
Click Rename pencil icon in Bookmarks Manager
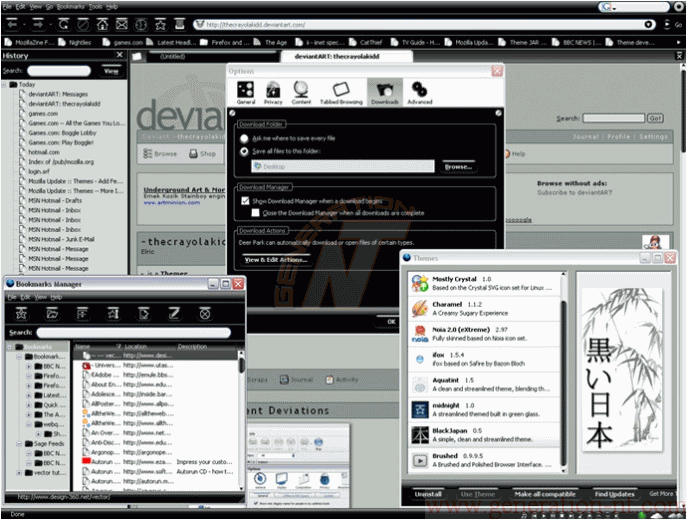174,314
